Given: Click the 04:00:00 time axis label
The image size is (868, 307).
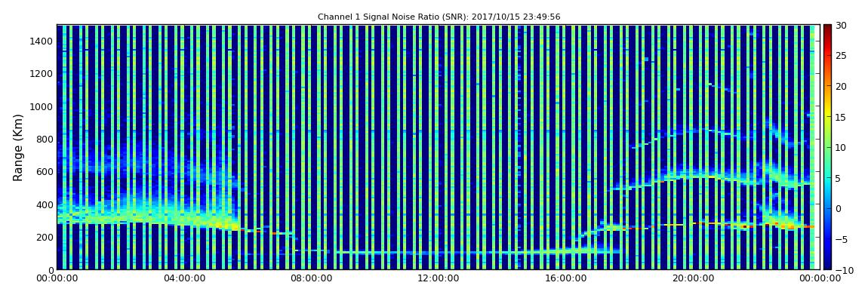Looking at the screenshot, I should pos(183,279).
